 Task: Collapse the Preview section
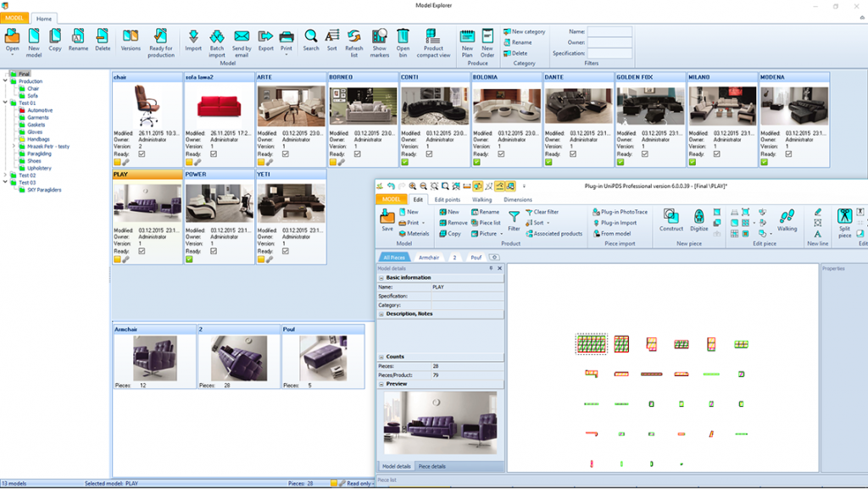coord(381,384)
